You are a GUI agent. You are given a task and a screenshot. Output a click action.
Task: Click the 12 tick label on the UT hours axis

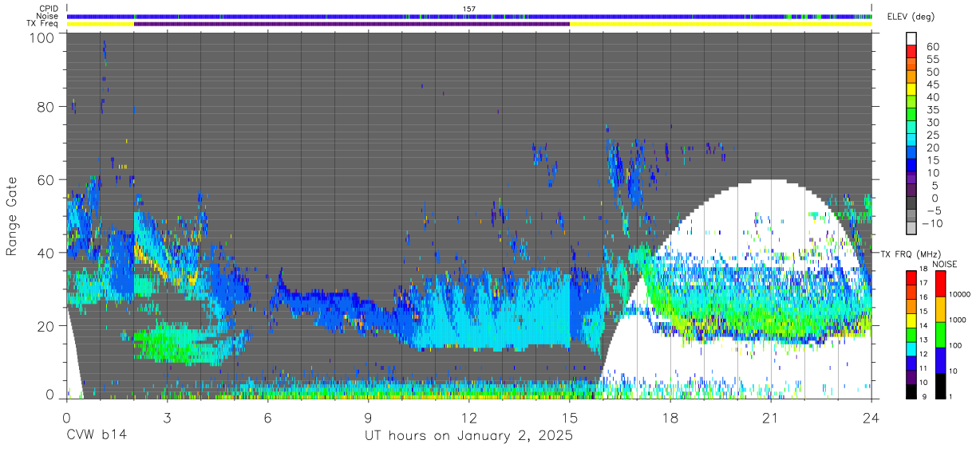(468, 418)
